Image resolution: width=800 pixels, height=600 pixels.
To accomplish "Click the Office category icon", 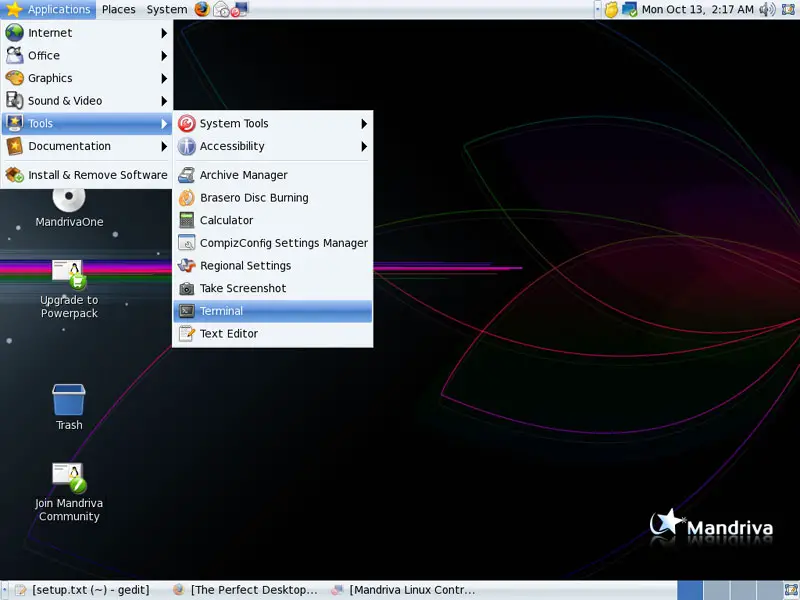I will pos(14,56).
